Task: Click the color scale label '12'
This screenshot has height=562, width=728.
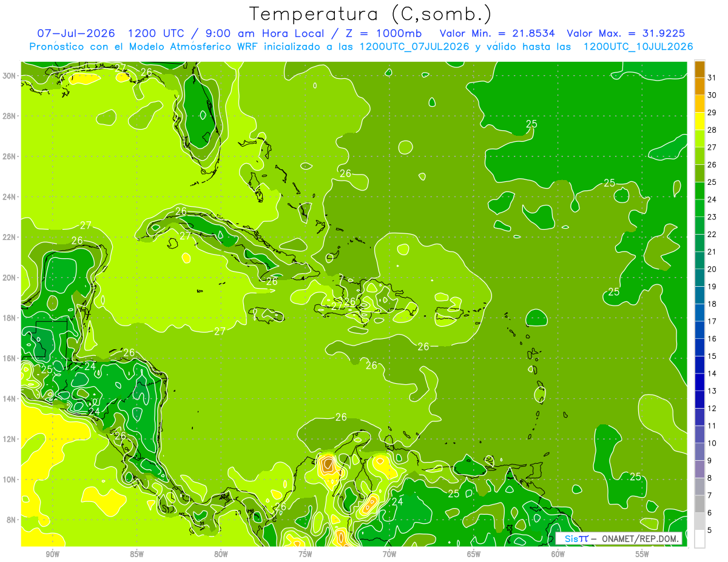Action: click(x=712, y=408)
